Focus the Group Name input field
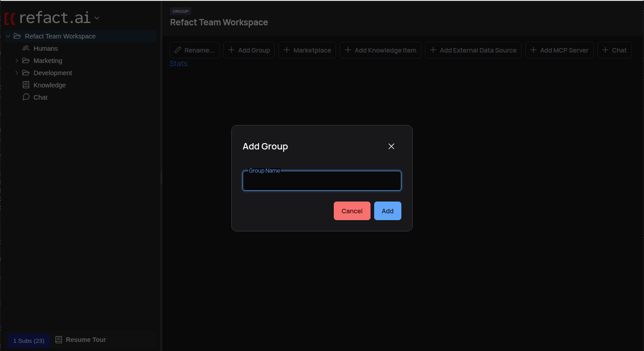644x351 pixels. (x=322, y=181)
